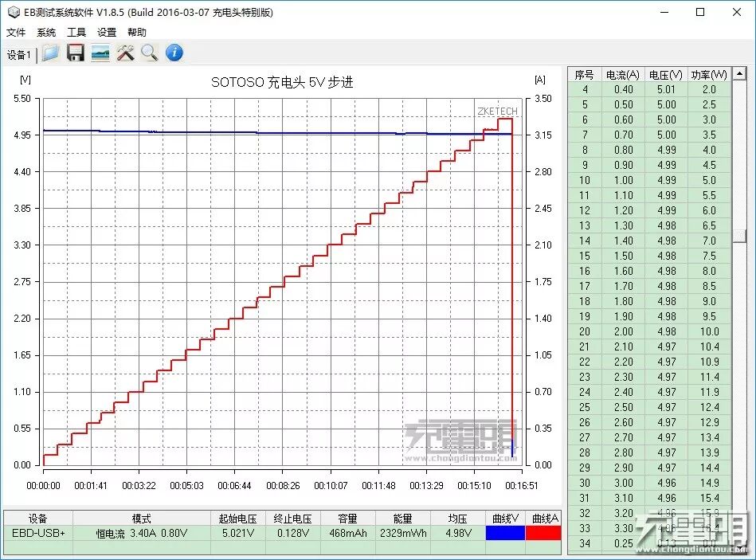Click the 能量 column header
The height and width of the screenshot is (560, 756).
(x=402, y=519)
